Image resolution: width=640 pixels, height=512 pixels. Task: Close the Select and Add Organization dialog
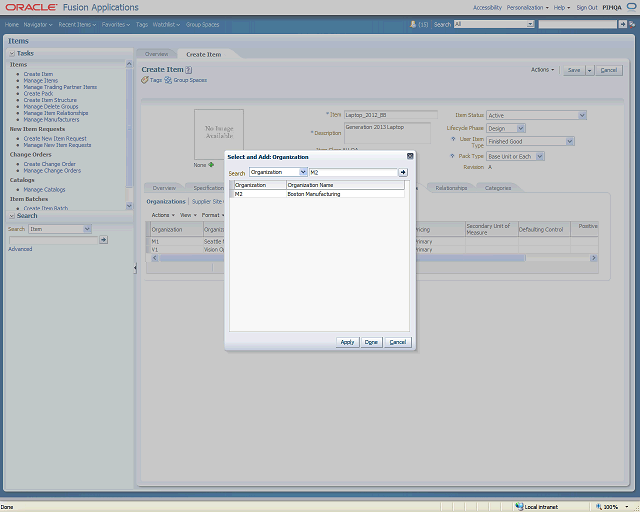[x=410, y=156]
